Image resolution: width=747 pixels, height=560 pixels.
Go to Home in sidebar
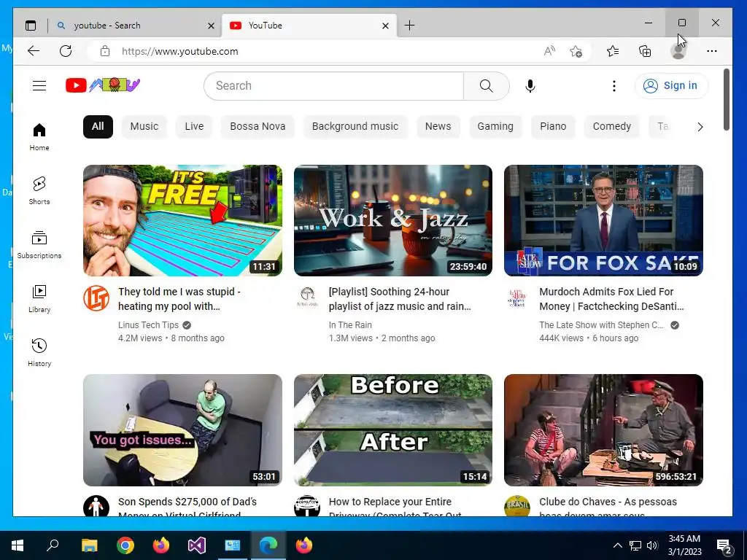click(39, 136)
